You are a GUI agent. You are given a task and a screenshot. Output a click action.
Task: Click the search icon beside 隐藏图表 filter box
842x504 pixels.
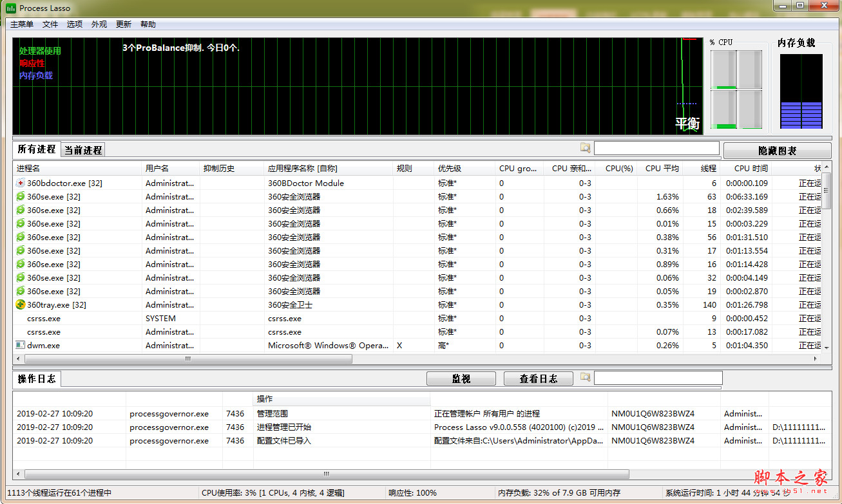[x=585, y=148]
